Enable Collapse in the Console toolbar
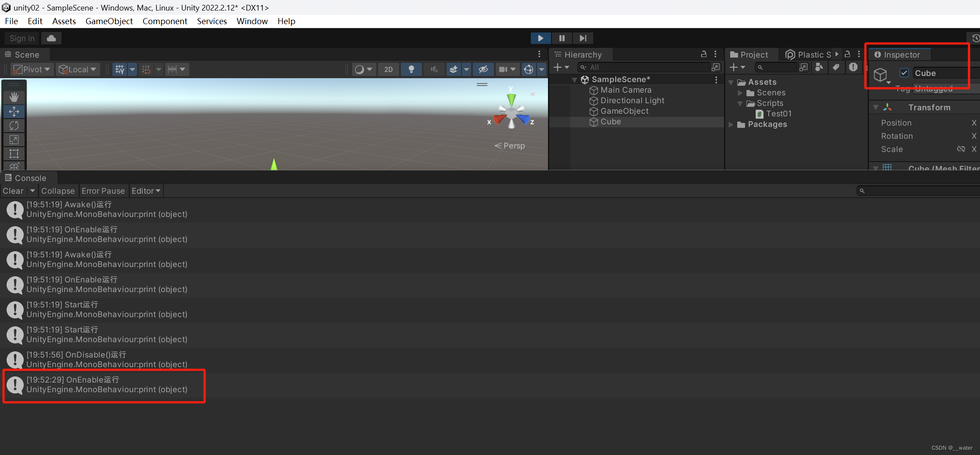Viewport: 980px width, 455px height. coord(58,191)
